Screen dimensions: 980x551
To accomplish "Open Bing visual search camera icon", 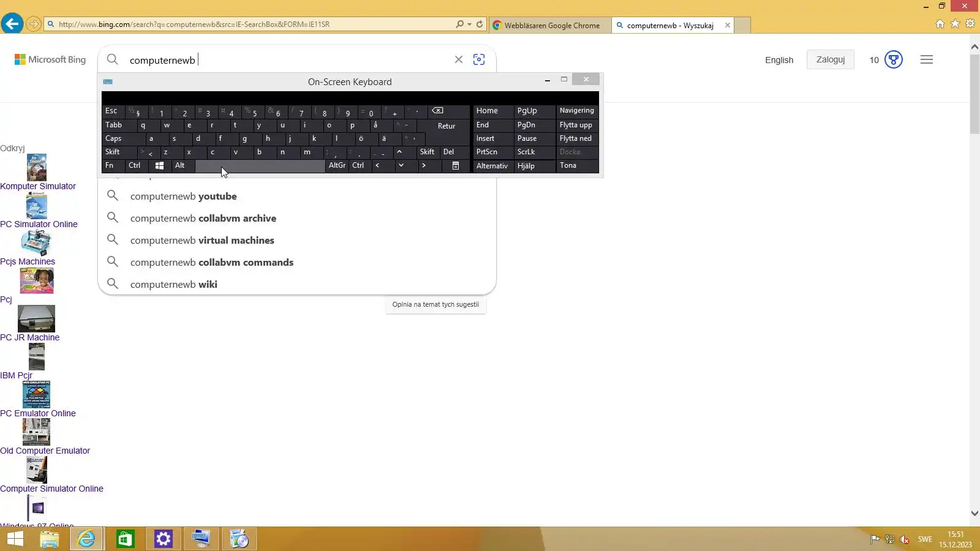I will coord(479,59).
